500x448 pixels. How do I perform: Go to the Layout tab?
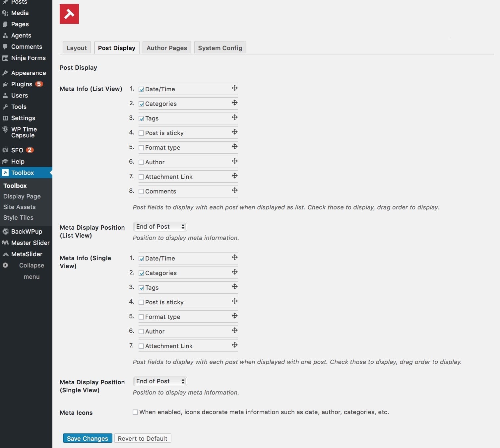(77, 48)
